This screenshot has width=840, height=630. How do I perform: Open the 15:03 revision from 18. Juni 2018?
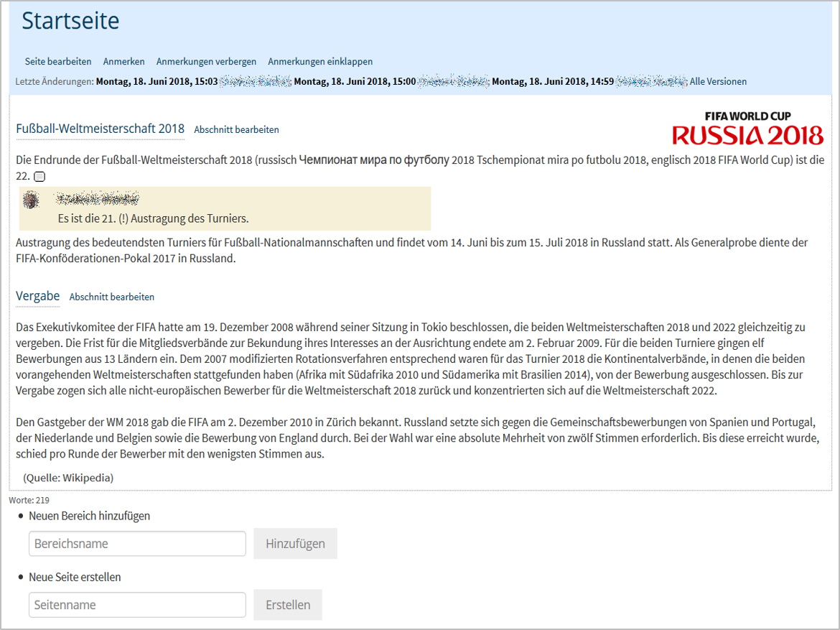coord(157,82)
